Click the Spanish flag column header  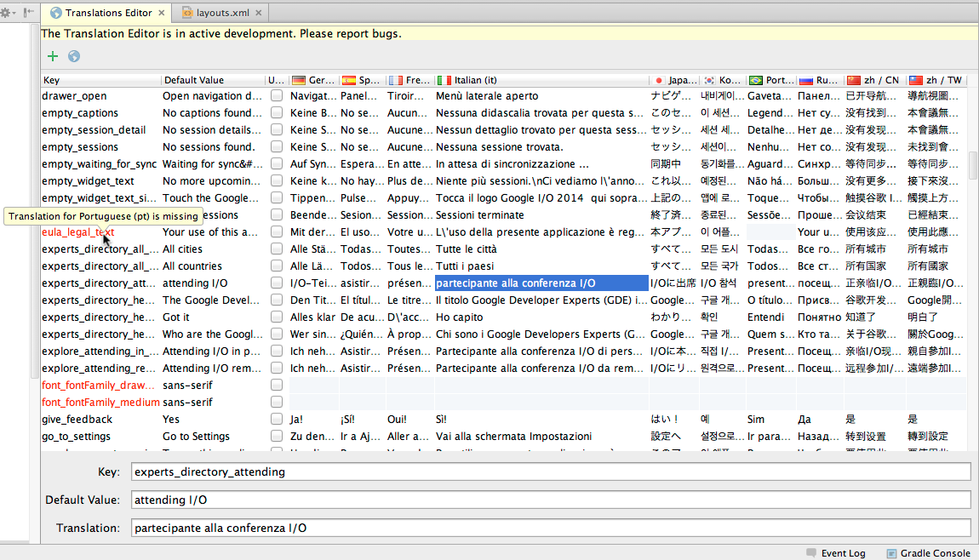click(362, 80)
